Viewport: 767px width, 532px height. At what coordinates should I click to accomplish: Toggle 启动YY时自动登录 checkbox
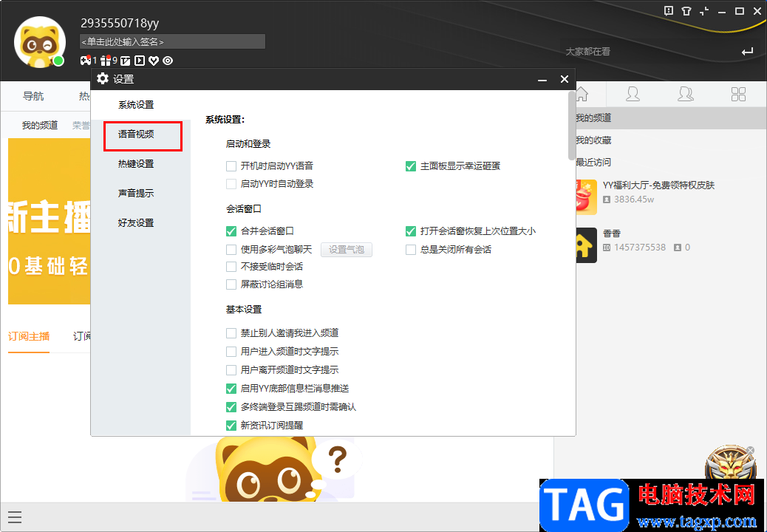[x=231, y=184]
